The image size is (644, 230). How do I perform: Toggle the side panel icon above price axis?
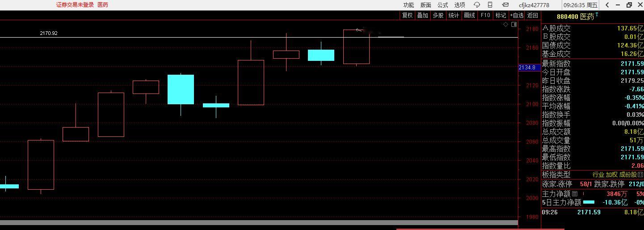(x=514, y=25)
